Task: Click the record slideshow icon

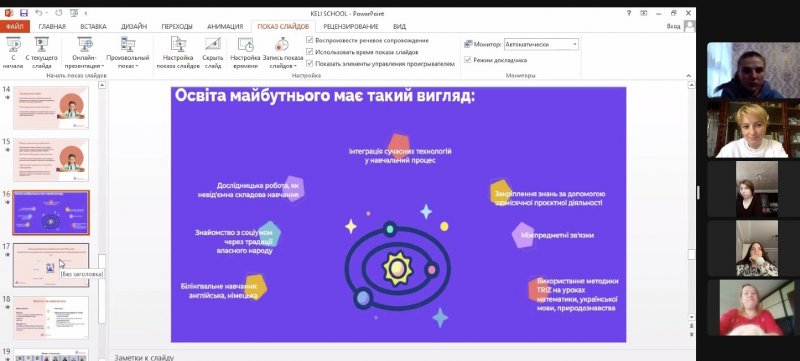Action: coord(282,45)
